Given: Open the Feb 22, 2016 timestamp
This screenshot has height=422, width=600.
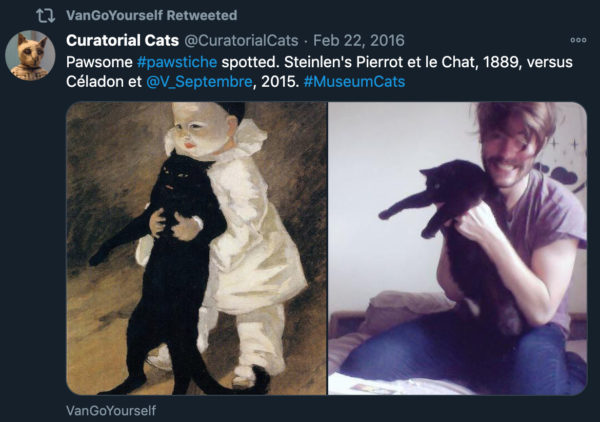Looking at the screenshot, I should [359, 40].
